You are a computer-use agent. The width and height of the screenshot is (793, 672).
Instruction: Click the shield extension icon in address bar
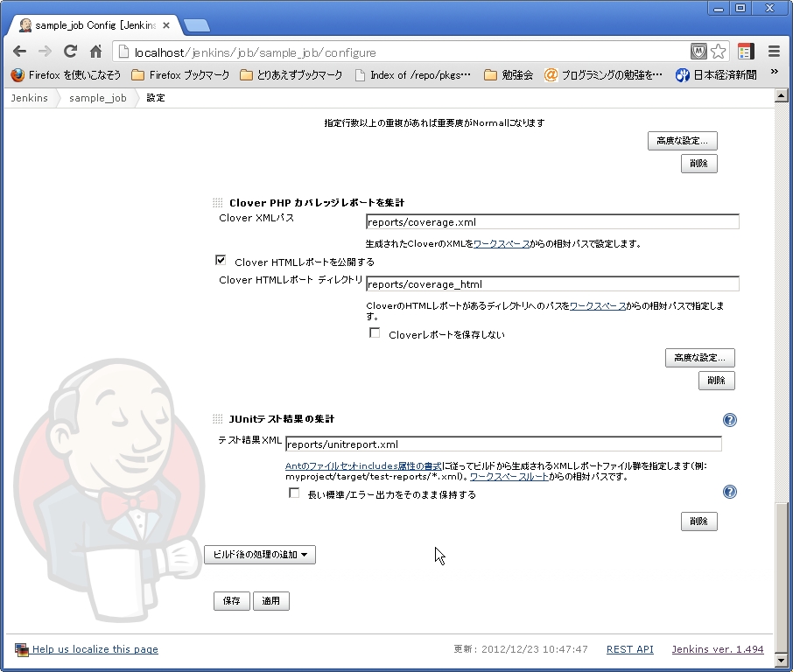coord(698,51)
